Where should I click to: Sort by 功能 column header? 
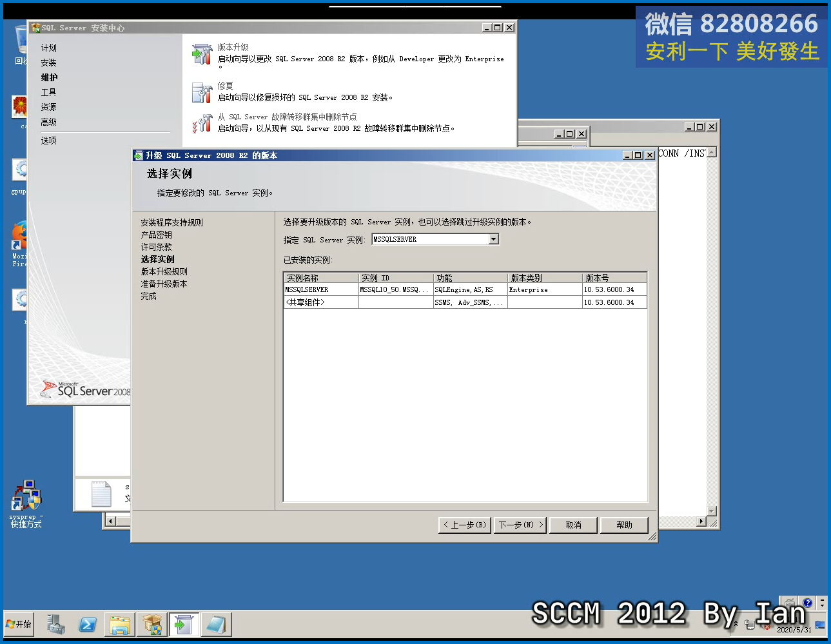pos(471,278)
